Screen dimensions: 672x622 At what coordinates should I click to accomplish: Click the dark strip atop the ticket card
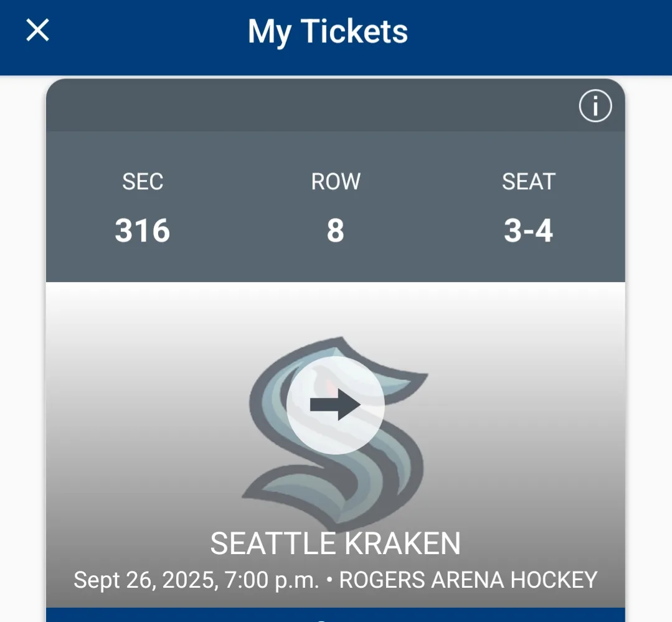click(311, 106)
